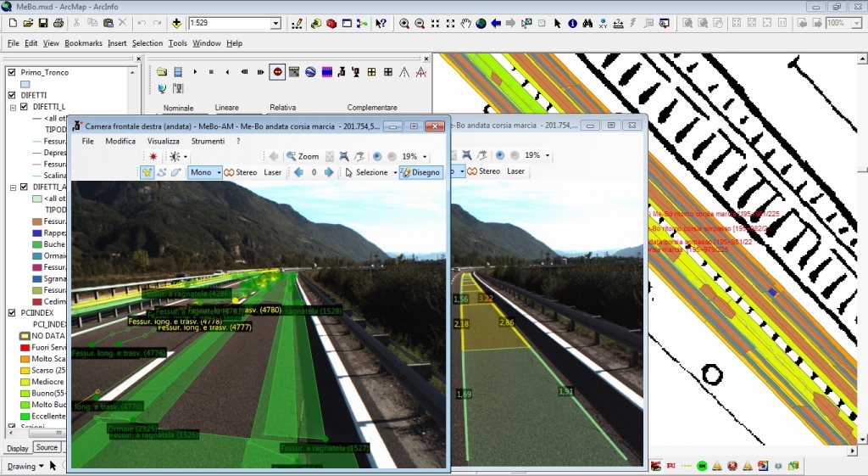Screen dimensions: 868x476
Task: Click the Primo_Tronco light blue symbol swatch
Action: [25, 84]
